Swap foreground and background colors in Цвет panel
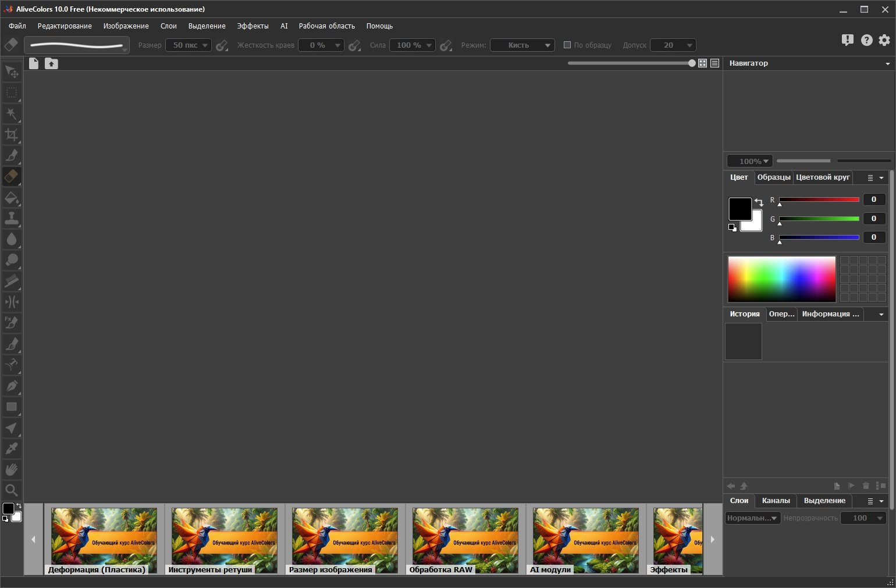Image resolution: width=896 pixels, height=588 pixels. [759, 202]
